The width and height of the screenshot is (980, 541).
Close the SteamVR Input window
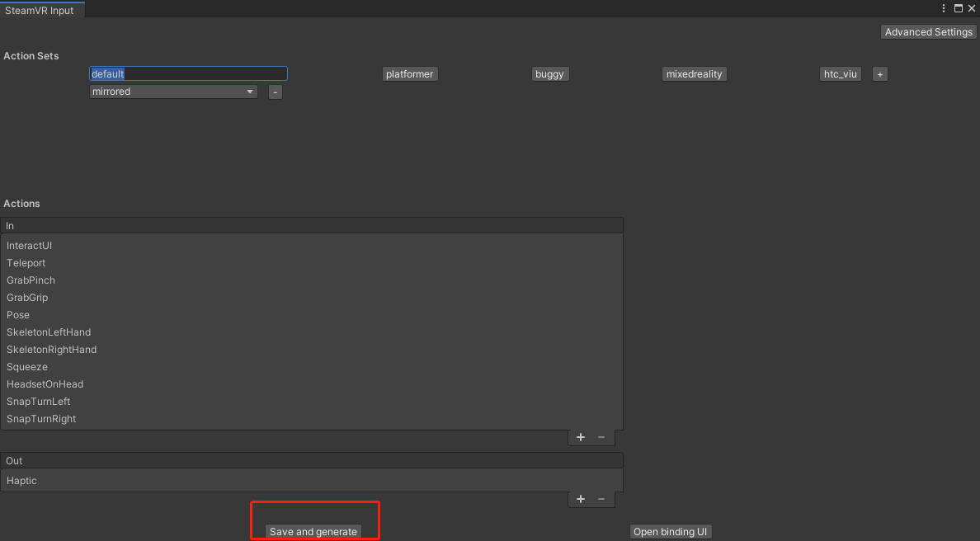[971, 8]
